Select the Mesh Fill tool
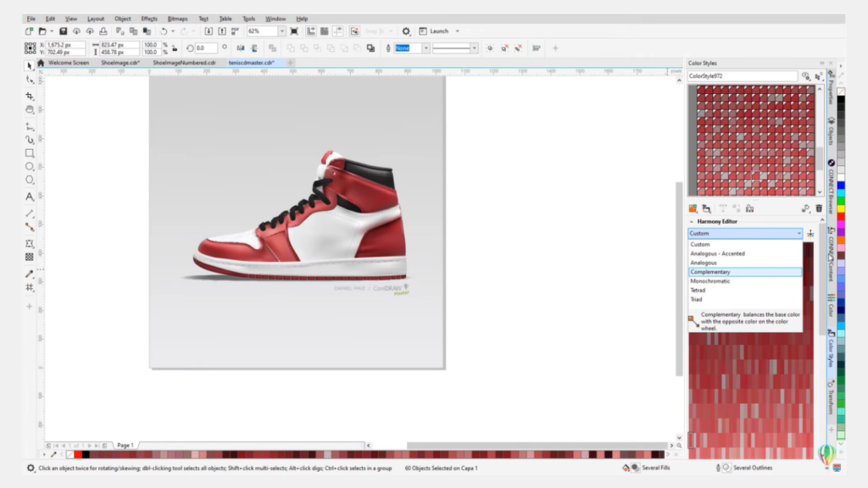This screenshot has width=868, height=488. tap(30, 287)
